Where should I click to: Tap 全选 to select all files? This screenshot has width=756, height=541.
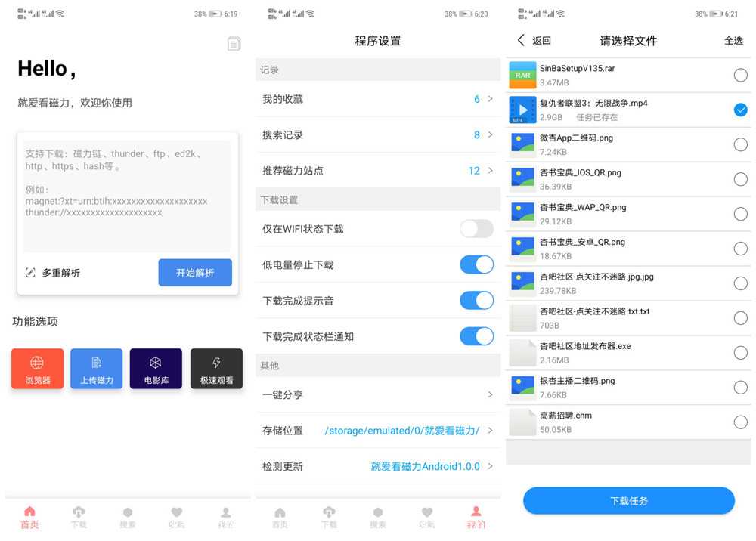click(733, 41)
